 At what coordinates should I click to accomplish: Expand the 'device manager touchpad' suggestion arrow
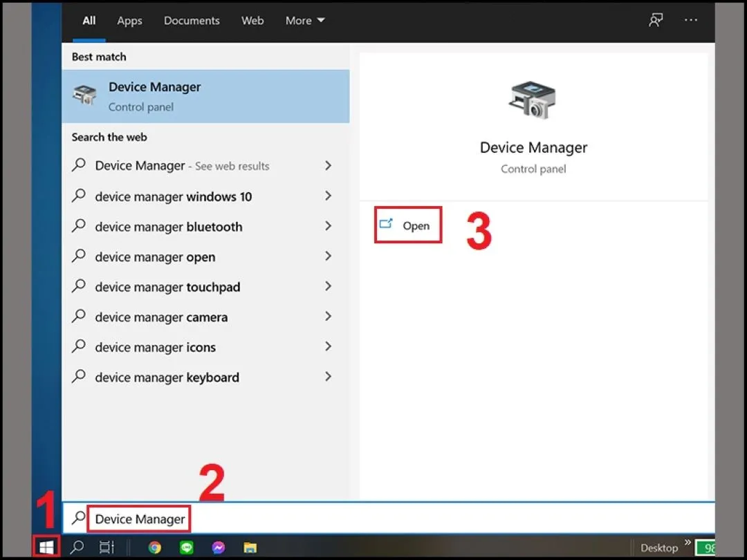[x=328, y=286]
